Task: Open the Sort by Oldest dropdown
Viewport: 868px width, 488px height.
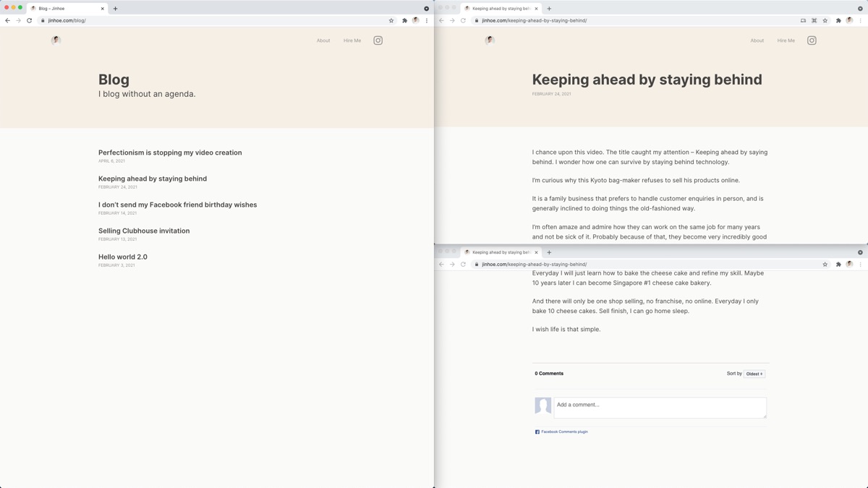Action: click(754, 374)
